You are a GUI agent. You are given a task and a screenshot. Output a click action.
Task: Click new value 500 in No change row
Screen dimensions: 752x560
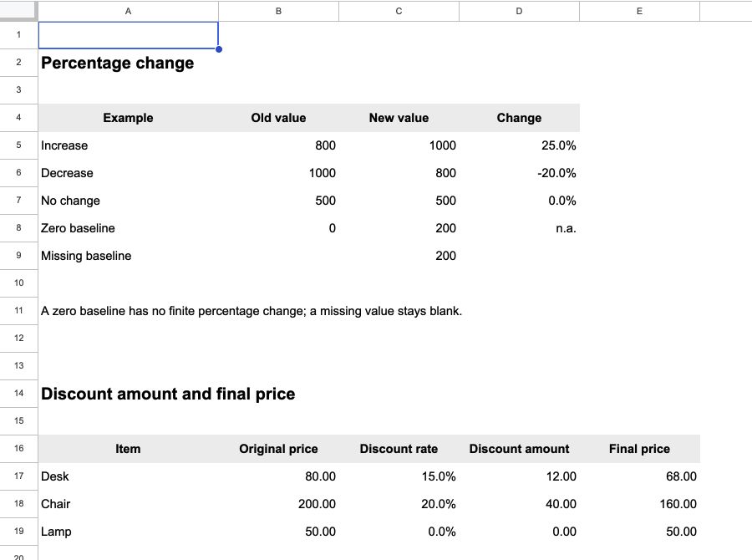(399, 201)
